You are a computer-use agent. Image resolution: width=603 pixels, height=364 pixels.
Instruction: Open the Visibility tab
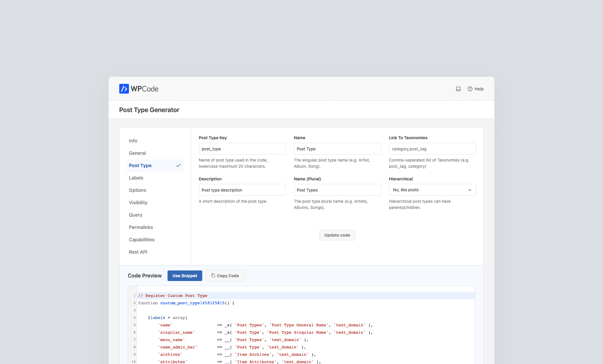tap(138, 203)
